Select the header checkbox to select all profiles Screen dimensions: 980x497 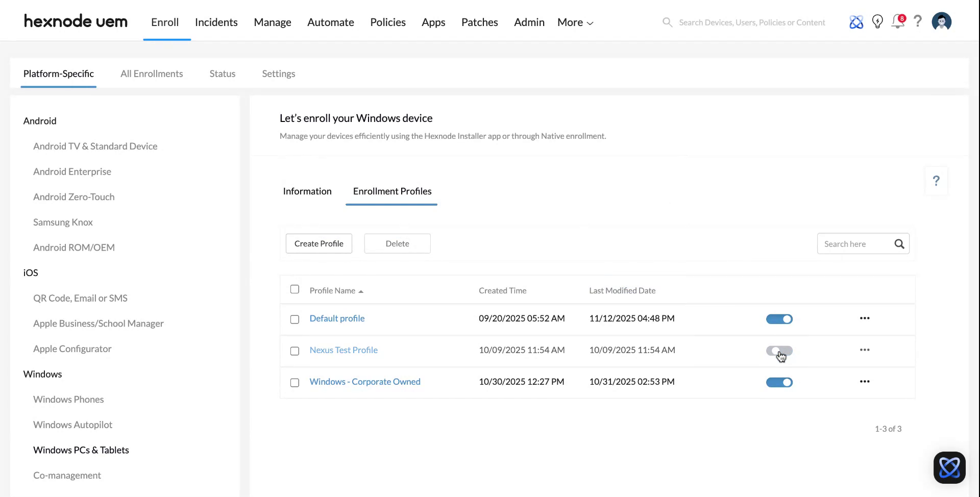(x=295, y=289)
